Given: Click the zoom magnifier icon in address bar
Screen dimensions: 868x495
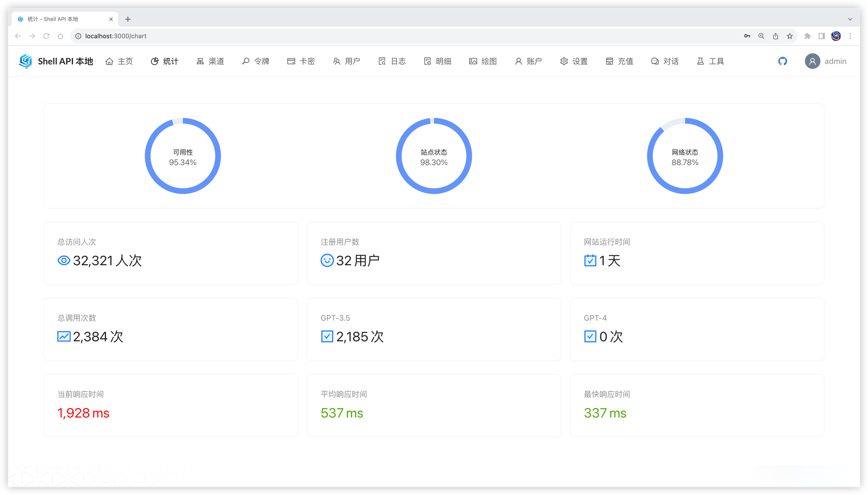Looking at the screenshot, I should pos(761,36).
